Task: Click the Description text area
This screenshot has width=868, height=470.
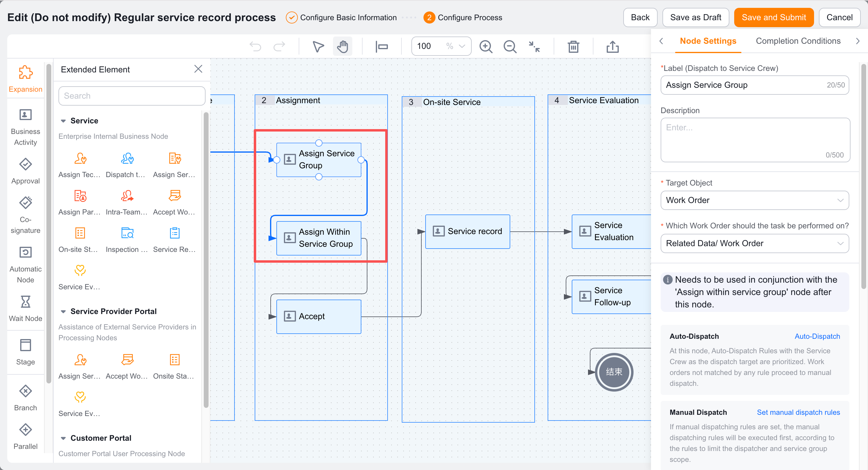Action: [755, 140]
